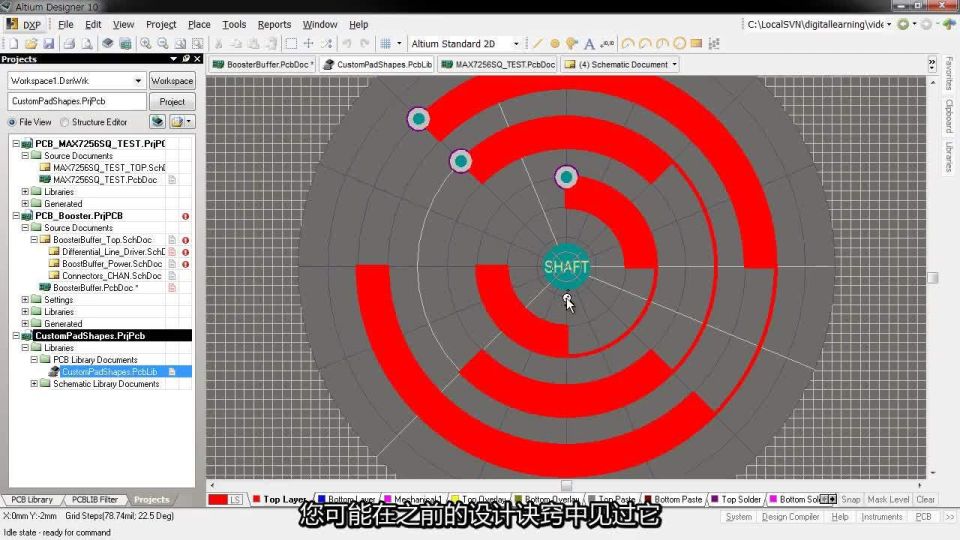Select the Place Line tool
The width and height of the screenshot is (960, 540).
click(x=538, y=44)
